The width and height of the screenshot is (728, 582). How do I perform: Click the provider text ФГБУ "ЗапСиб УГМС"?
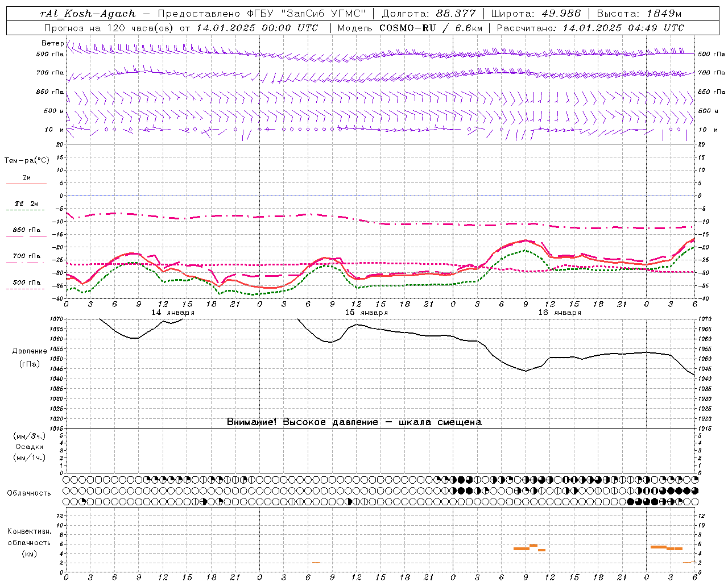click(x=308, y=14)
